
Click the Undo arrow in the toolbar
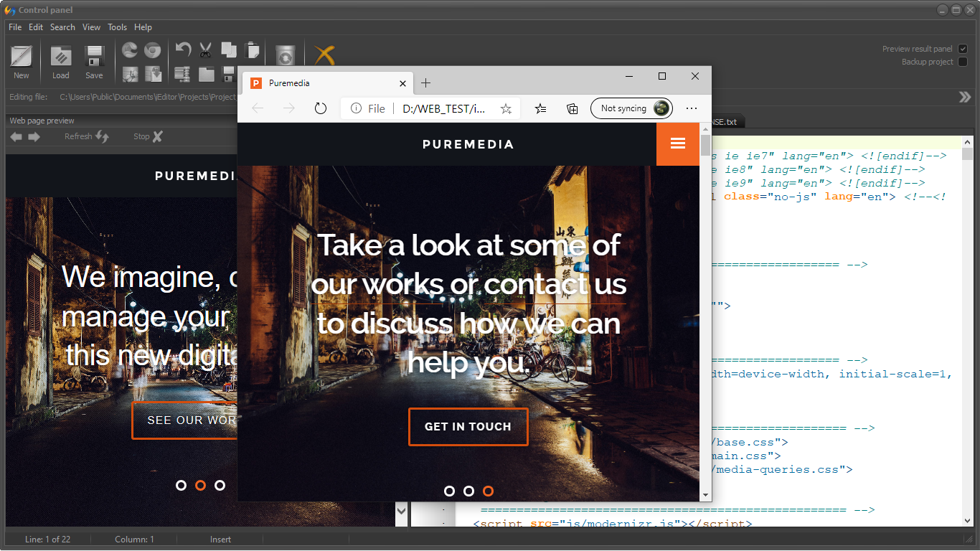[184, 50]
